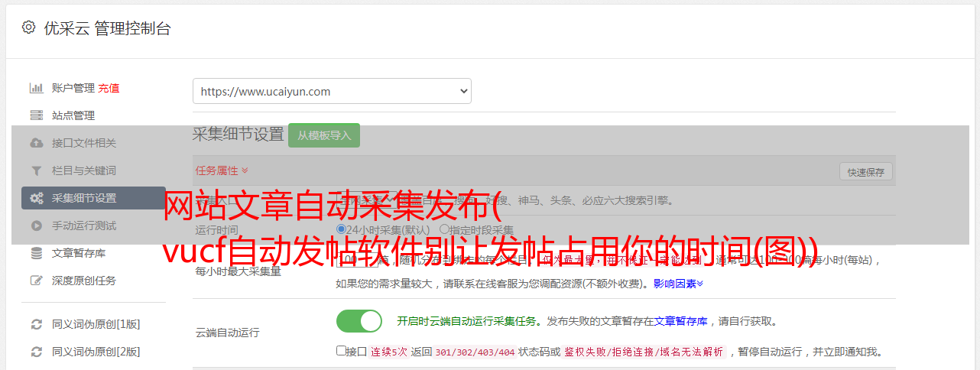Click the 优采云 管理控制台 title
This screenshot has width=980, height=370.
(x=107, y=28)
